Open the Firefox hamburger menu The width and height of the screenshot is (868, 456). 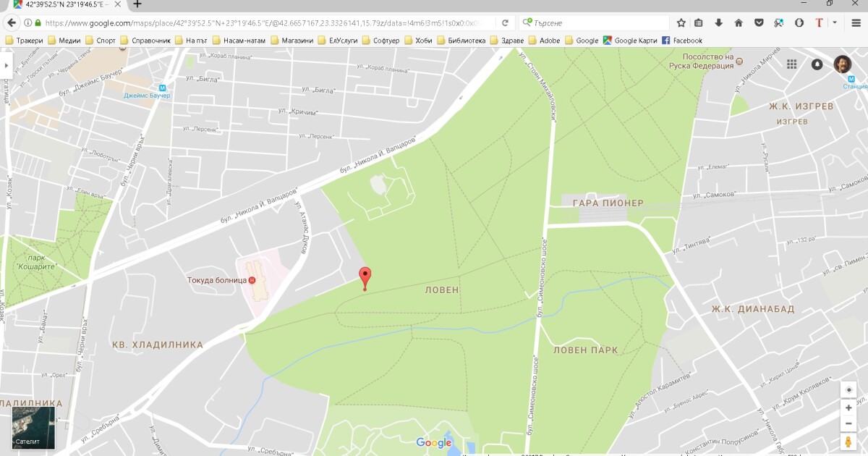point(856,22)
